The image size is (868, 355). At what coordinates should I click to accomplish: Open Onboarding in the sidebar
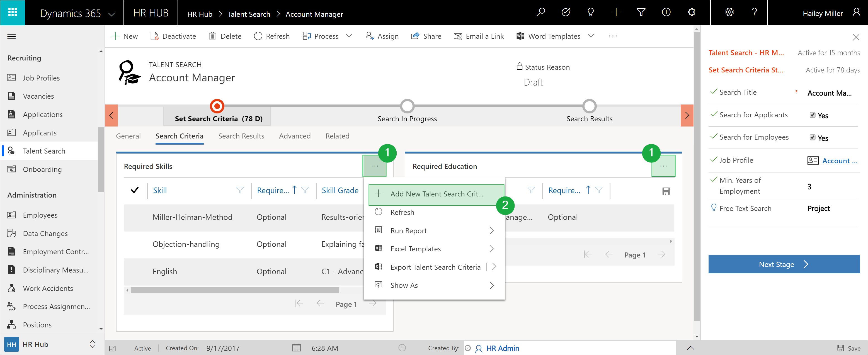(42, 169)
